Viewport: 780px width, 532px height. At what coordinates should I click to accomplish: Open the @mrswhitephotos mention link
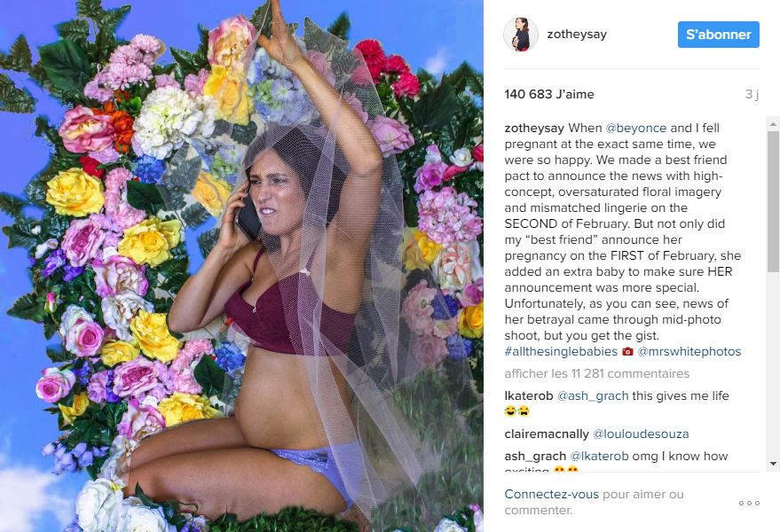pos(689,351)
